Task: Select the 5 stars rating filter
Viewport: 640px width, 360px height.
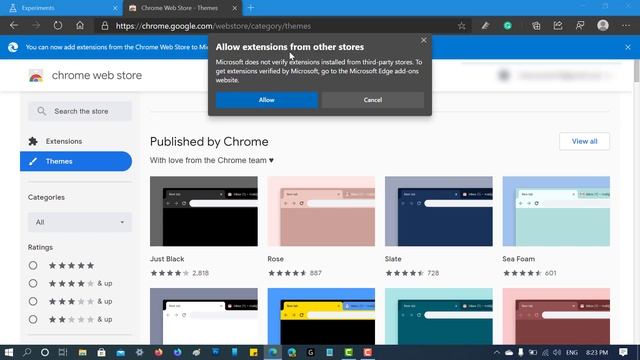Action: point(33,265)
